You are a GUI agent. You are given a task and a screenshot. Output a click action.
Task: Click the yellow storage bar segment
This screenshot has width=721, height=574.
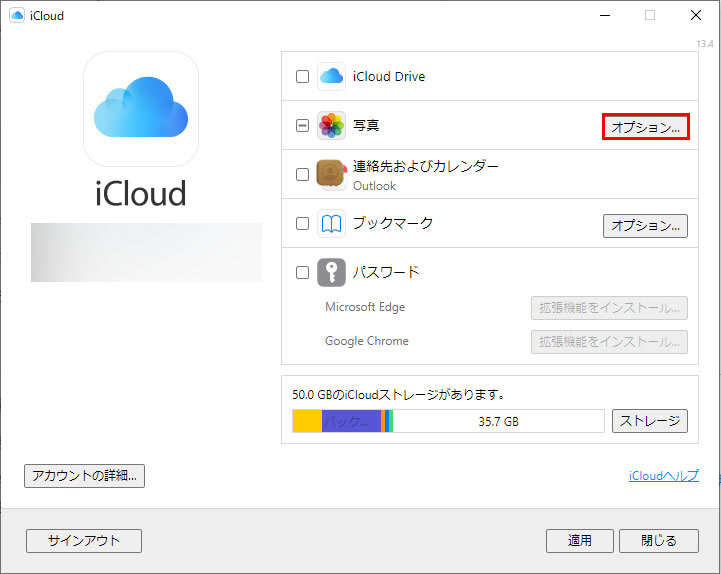[307, 421]
